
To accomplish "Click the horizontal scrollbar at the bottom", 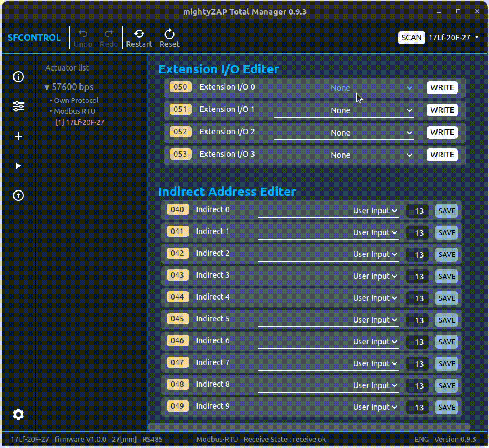I will [308, 427].
